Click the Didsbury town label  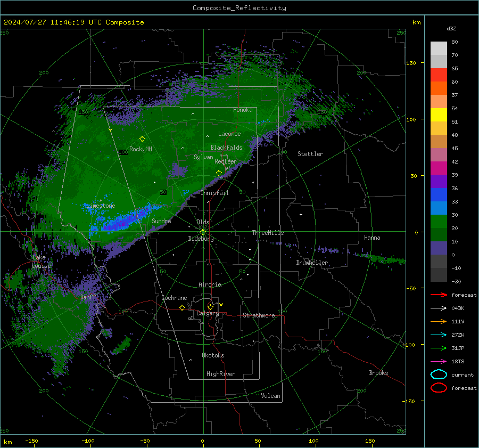(x=201, y=239)
